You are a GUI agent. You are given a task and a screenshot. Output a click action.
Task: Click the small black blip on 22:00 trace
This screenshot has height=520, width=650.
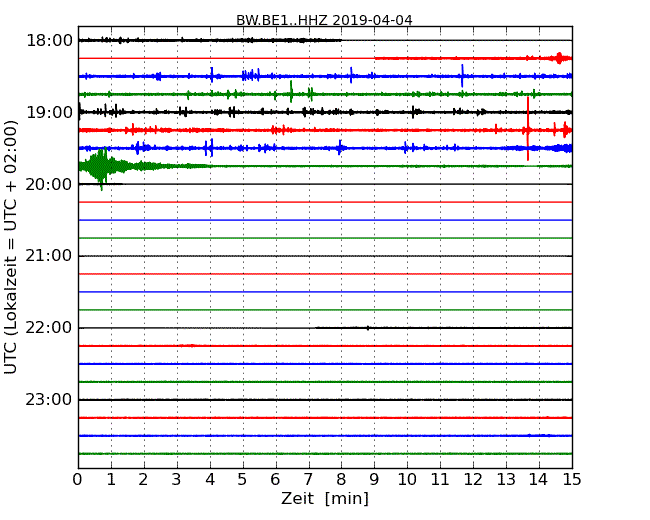click(x=368, y=328)
